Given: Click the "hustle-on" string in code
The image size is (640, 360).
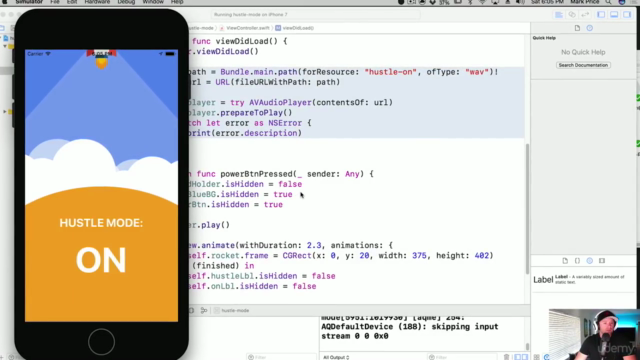Looking at the screenshot, I should (x=391, y=72).
